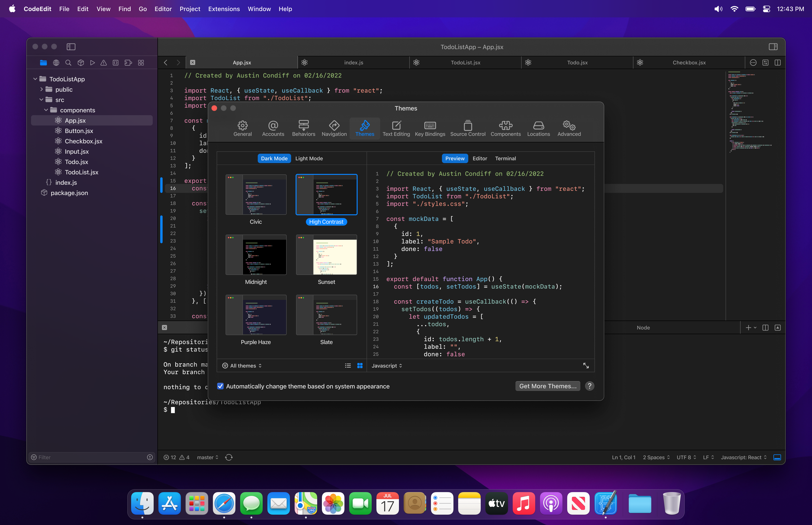Open the extensions navigator in the sidebar

(128, 63)
